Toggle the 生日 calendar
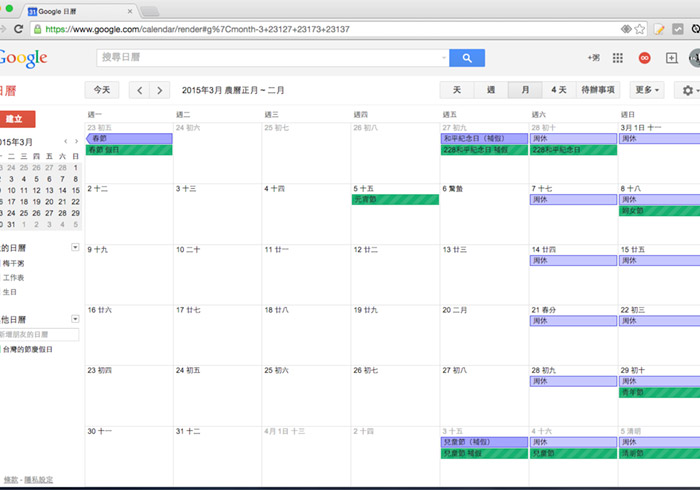 tap(9, 292)
